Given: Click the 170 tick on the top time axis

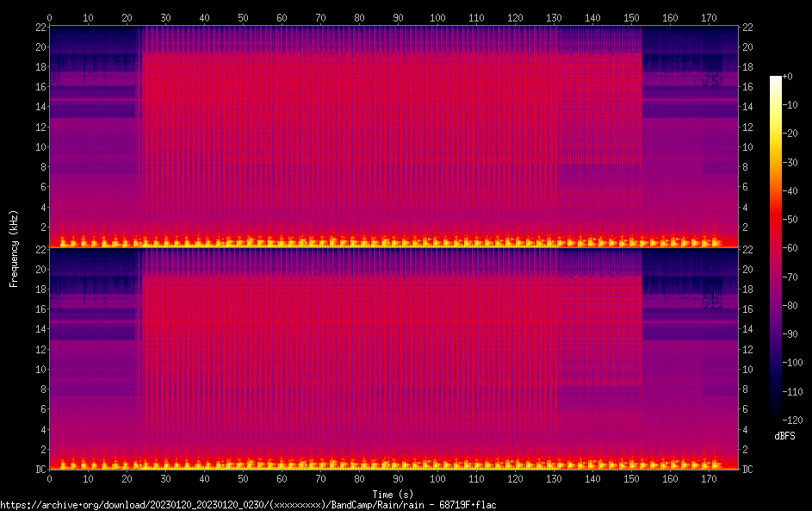Looking at the screenshot, I should tap(708, 16).
